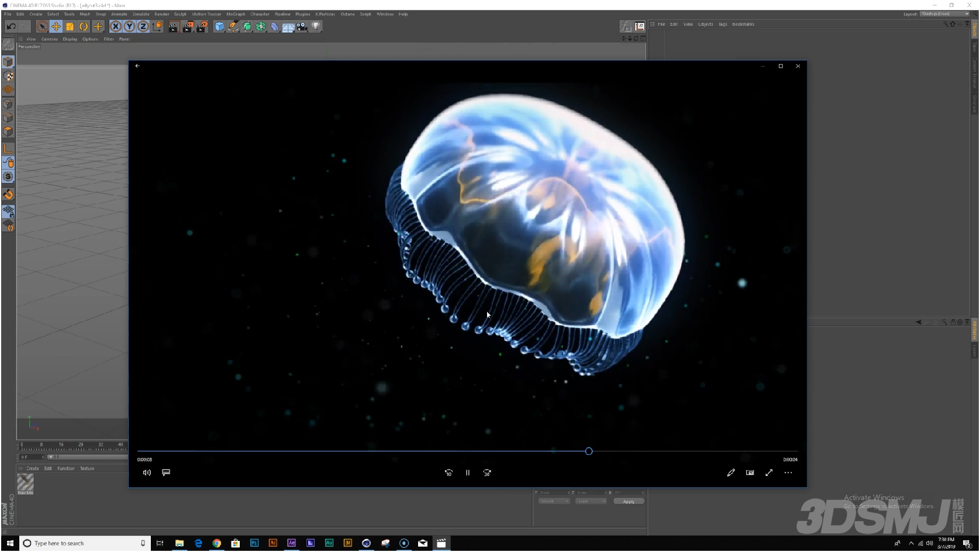
Task: Pause the jellyfish video playback
Action: pos(468,472)
